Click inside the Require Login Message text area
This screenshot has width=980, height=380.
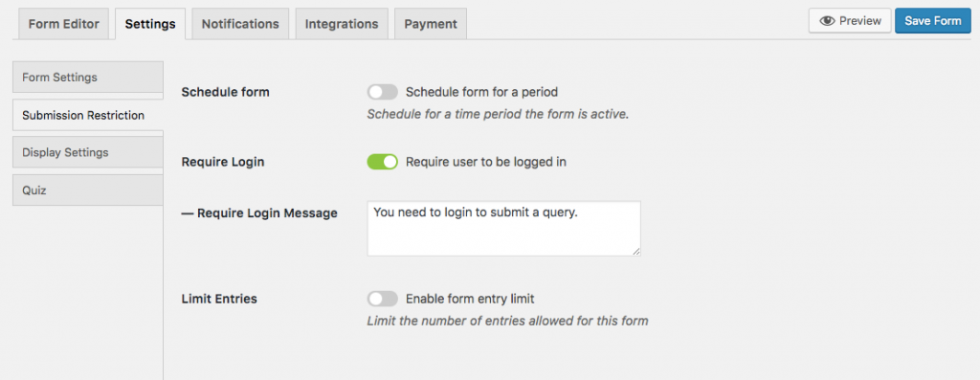tap(503, 228)
